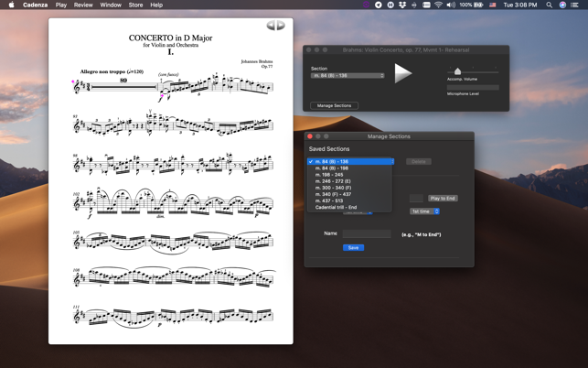Choose saved section m. 84 (B) - 136

350,161
